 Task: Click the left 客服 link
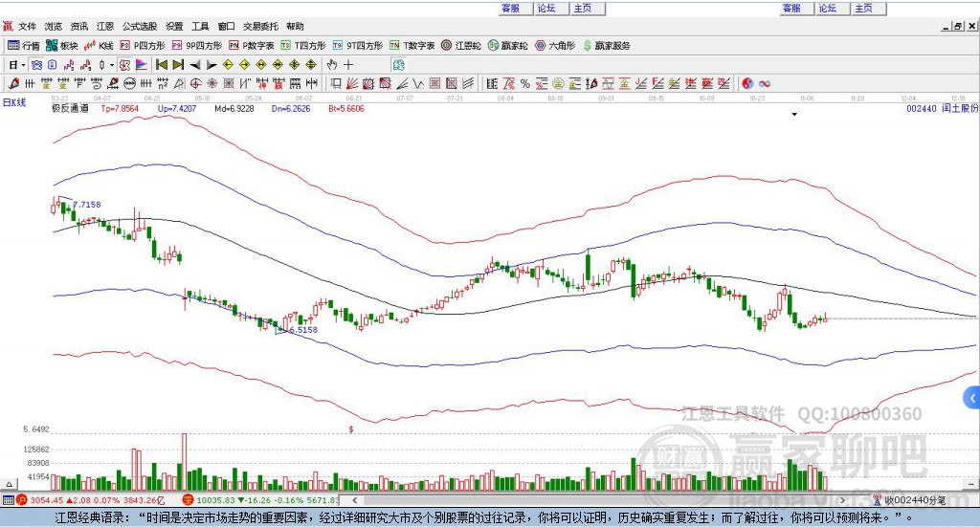coord(511,8)
